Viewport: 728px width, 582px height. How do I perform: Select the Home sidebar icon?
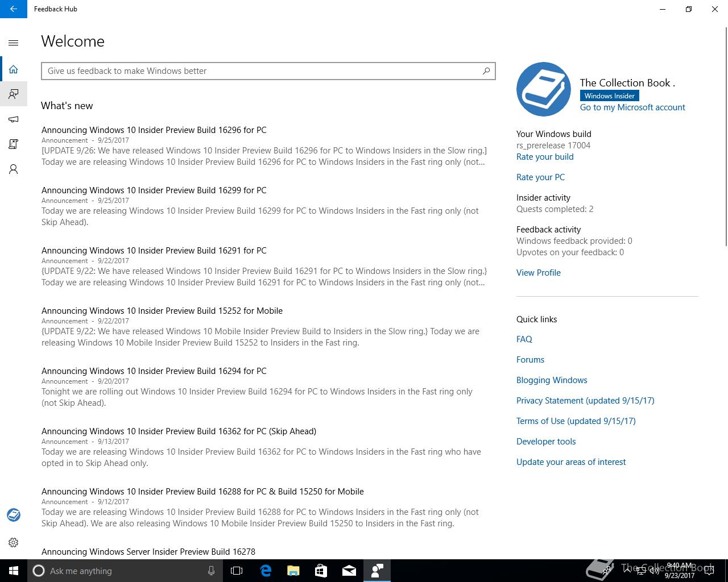pos(14,69)
